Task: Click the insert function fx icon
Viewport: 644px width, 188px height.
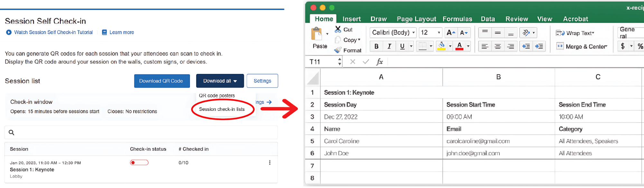Action: click(379, 62)
